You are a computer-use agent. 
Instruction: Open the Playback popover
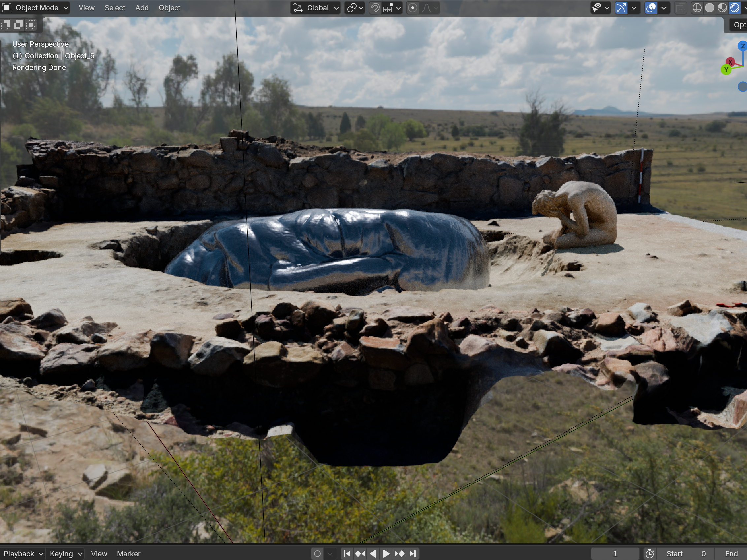point(23,554)
